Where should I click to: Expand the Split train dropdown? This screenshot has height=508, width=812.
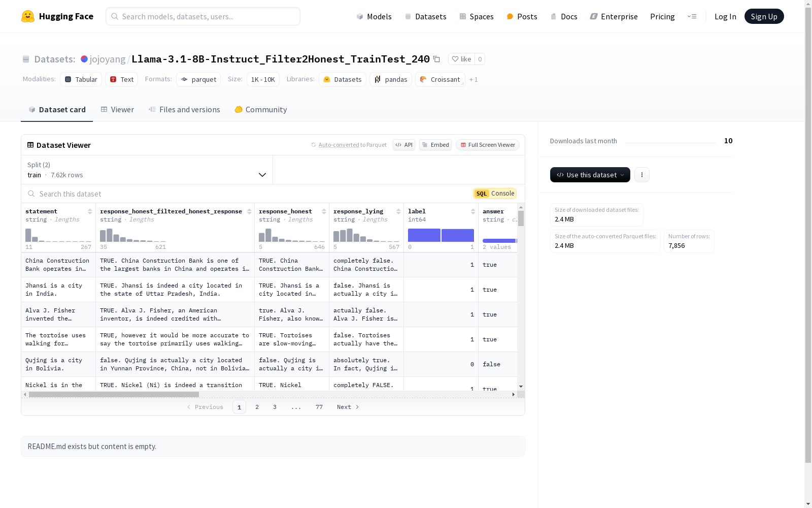tap(147, 170)
